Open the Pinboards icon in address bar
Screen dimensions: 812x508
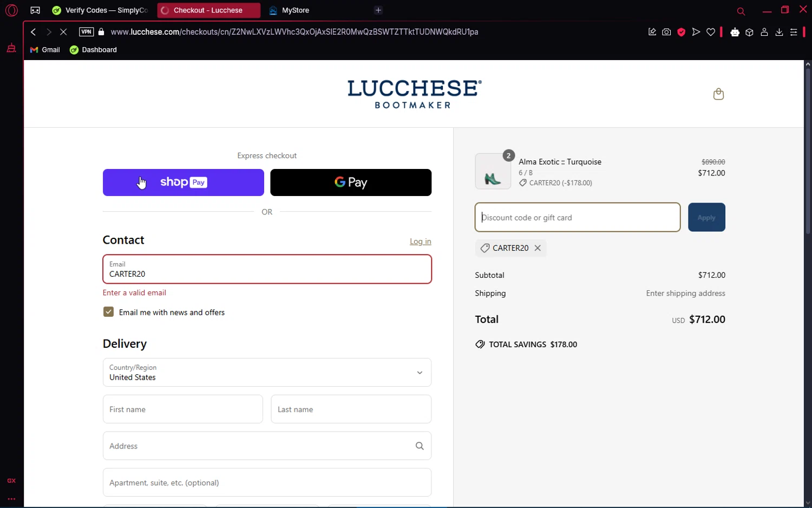(x=652, y=32)
